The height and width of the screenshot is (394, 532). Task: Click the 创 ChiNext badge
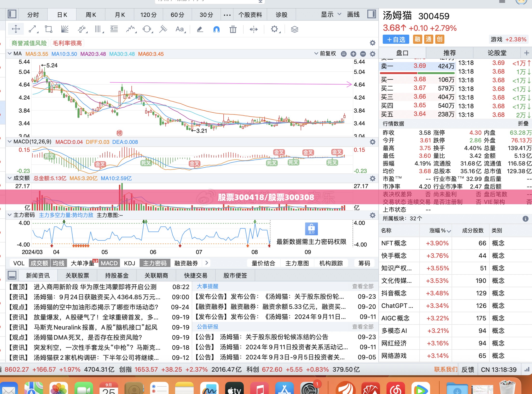click(x=440, y=39)
